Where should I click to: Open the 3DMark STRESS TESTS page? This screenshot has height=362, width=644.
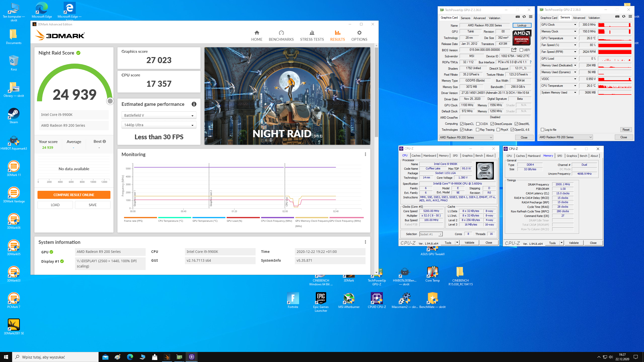(312, 36)
